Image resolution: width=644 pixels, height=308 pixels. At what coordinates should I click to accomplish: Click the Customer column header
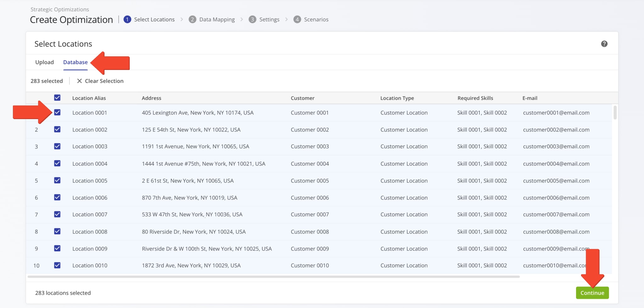point(302,98)
